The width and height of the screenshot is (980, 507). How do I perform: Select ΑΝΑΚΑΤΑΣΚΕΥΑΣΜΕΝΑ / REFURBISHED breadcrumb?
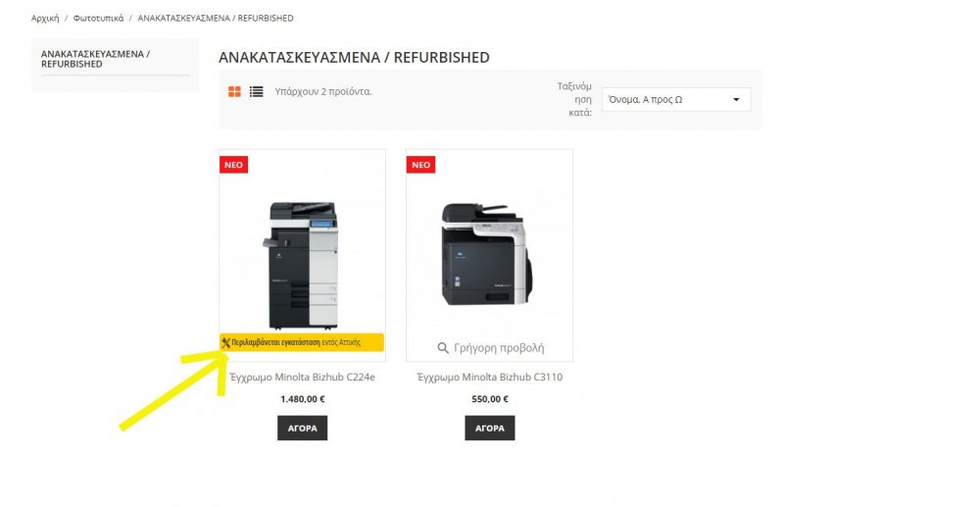216,18
